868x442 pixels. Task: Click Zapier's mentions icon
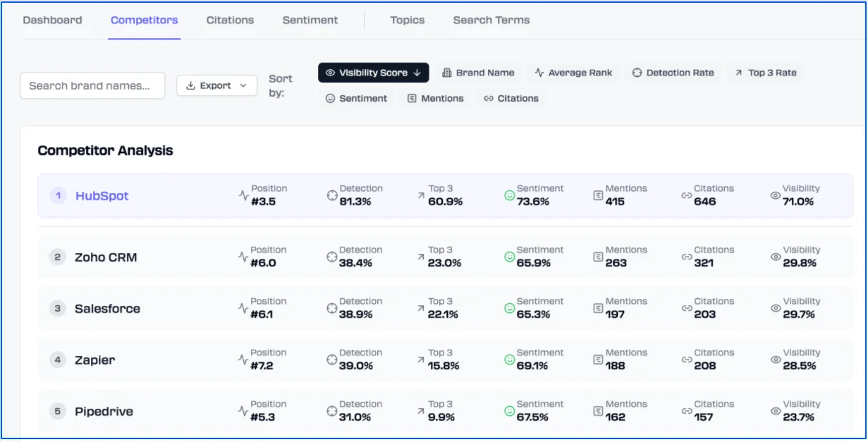click(599, 360)
